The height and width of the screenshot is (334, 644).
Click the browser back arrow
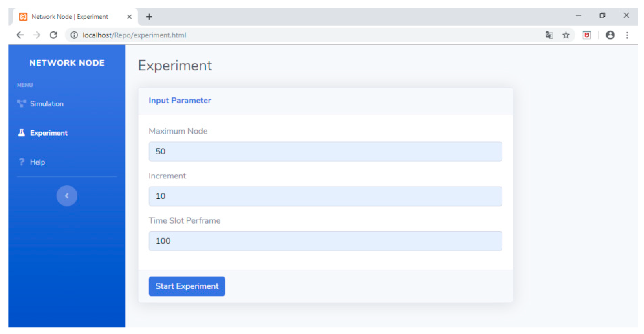click(20, 35)
